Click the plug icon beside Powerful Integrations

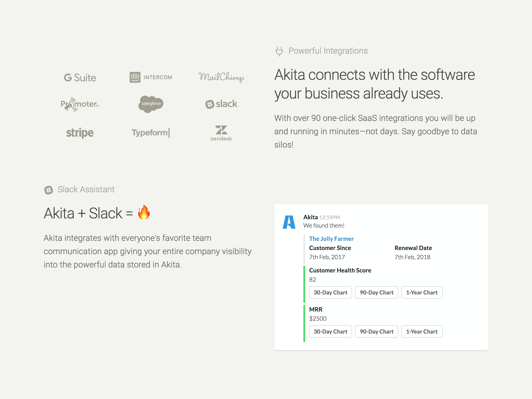[279, 51]
